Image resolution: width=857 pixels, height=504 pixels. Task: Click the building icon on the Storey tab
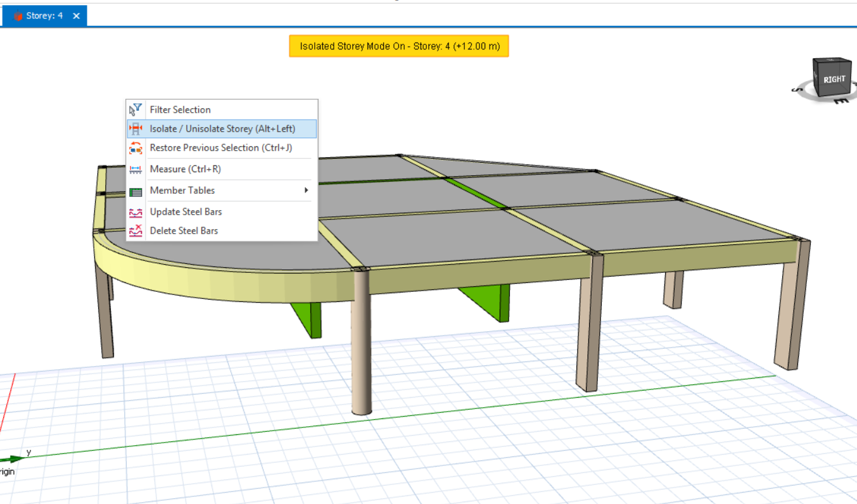(18, 16)
